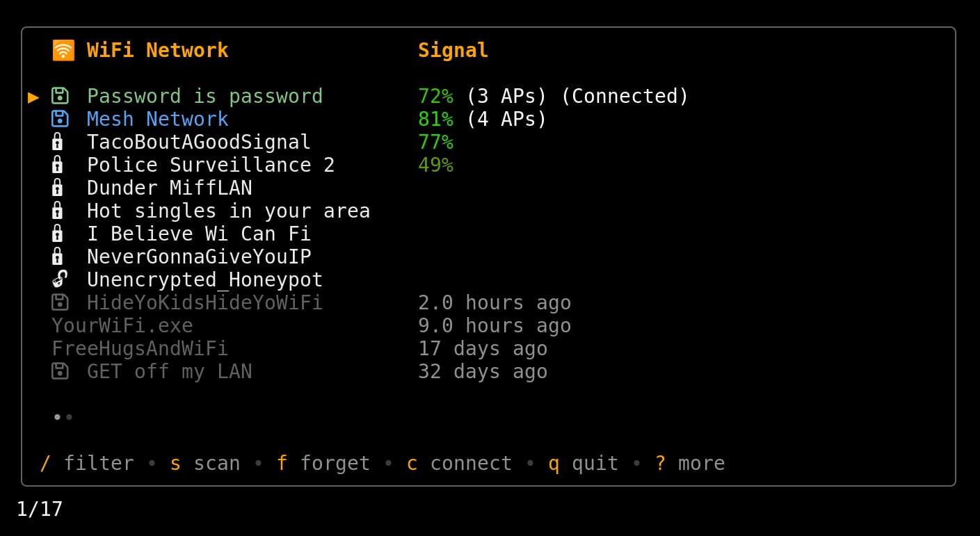Click lock icon next to TacoBoutAGoodSignal
The height and width of the screenshot is (536, 980).
tap(58, 142)
